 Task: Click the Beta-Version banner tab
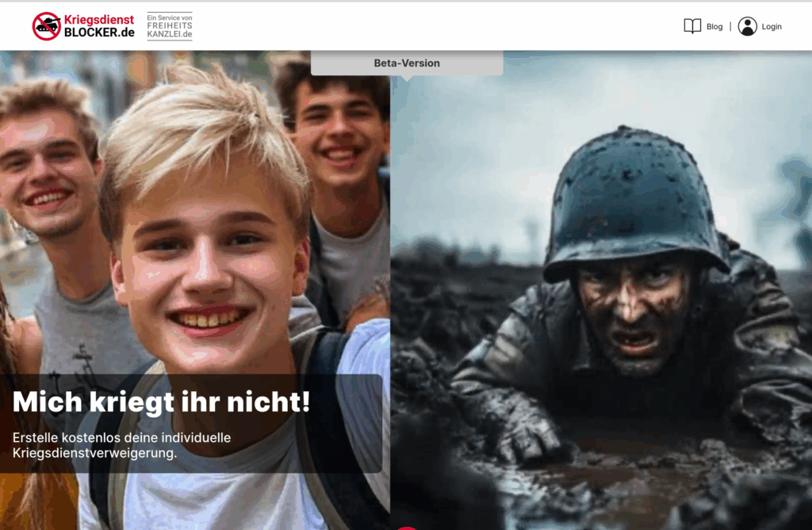[407, 63]
